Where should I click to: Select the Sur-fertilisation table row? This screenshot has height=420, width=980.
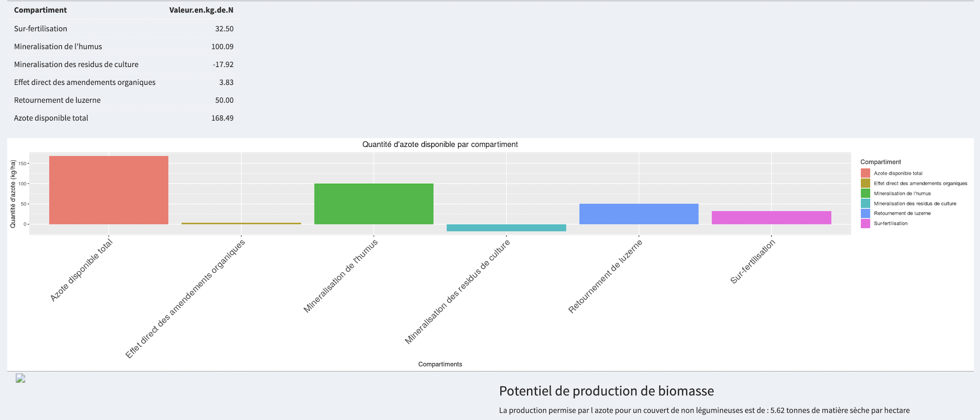click(x=124, y=29)
